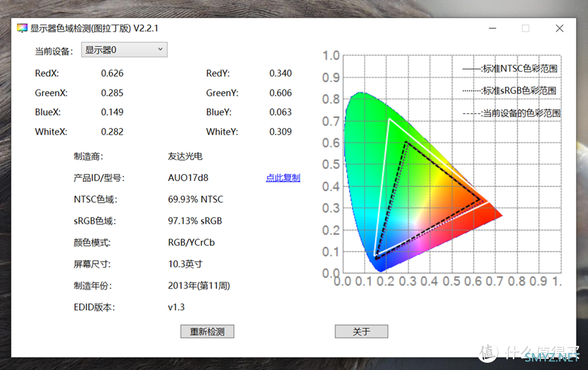Click the 点此复制 copy link

point(283,178)
